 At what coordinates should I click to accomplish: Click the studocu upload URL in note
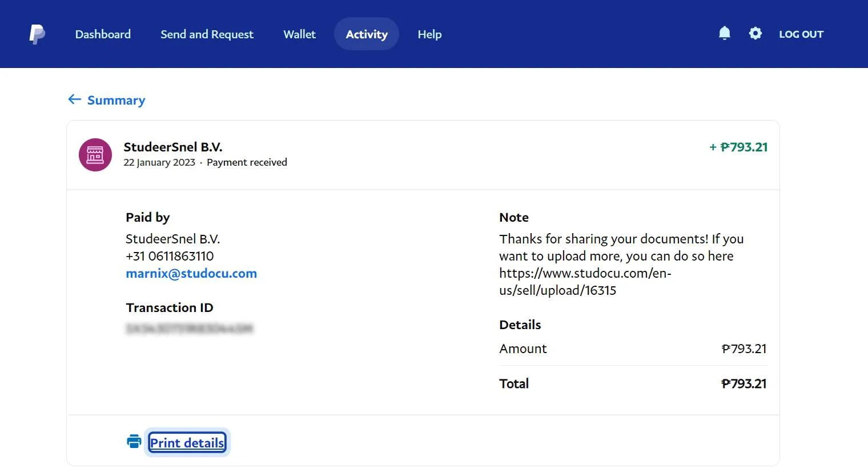point(585,282)
